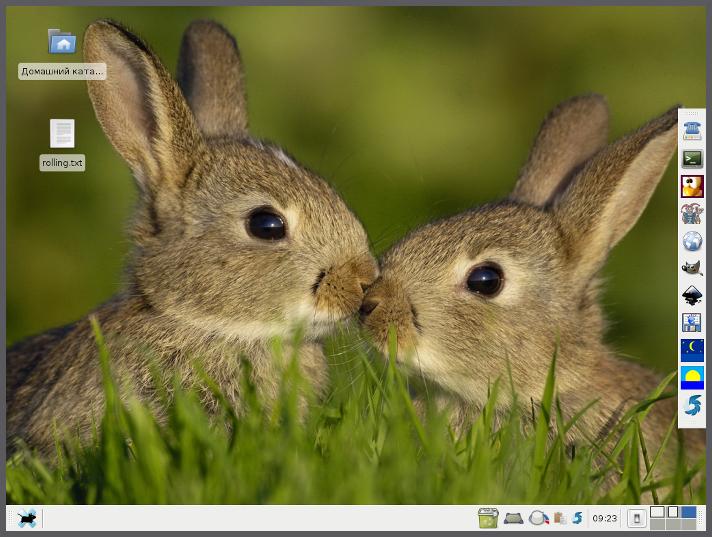This screenshot has height=537, width=712.
Task: Click the drag handle atop side panel
Action: (x=691, y=113)
